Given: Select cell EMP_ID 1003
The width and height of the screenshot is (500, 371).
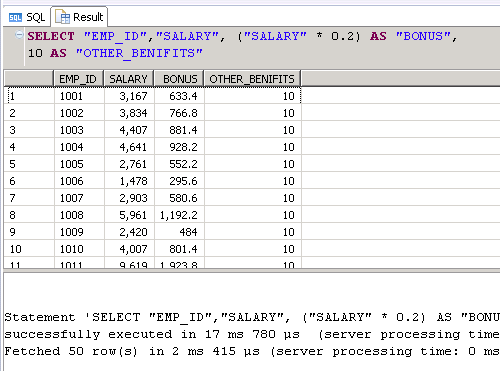Looking at the screenshot, I should click(79, 130).
